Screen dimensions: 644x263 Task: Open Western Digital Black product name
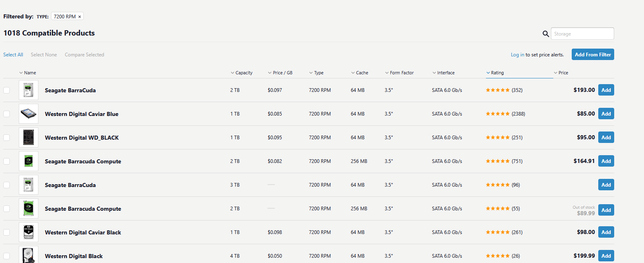tap(74, 256)
